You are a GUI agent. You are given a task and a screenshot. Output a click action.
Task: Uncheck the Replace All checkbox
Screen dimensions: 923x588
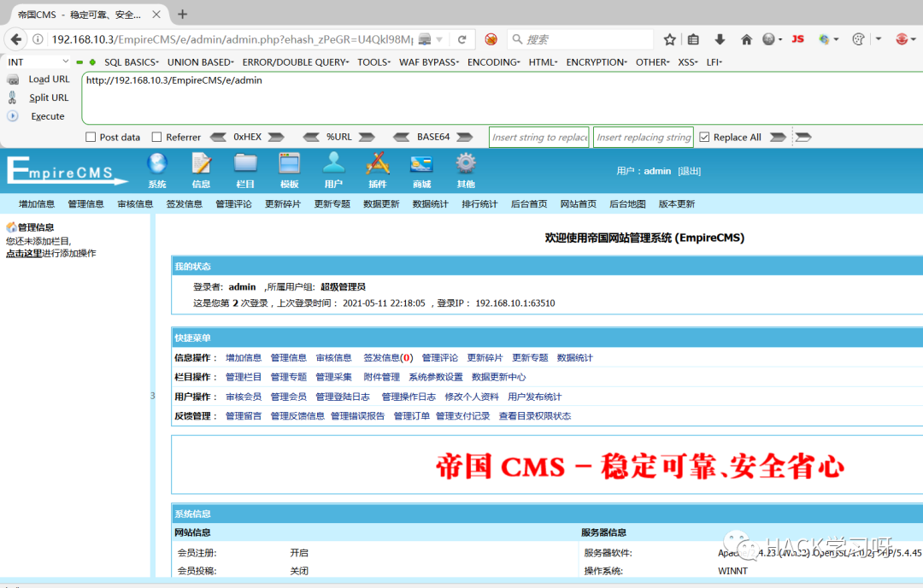704,137
